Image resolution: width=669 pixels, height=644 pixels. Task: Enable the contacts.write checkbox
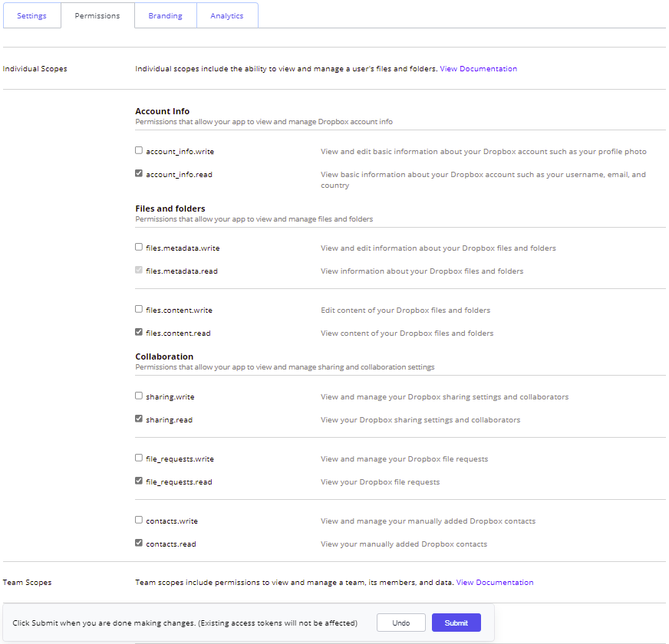pyautogui.click(x=139, y=521)
